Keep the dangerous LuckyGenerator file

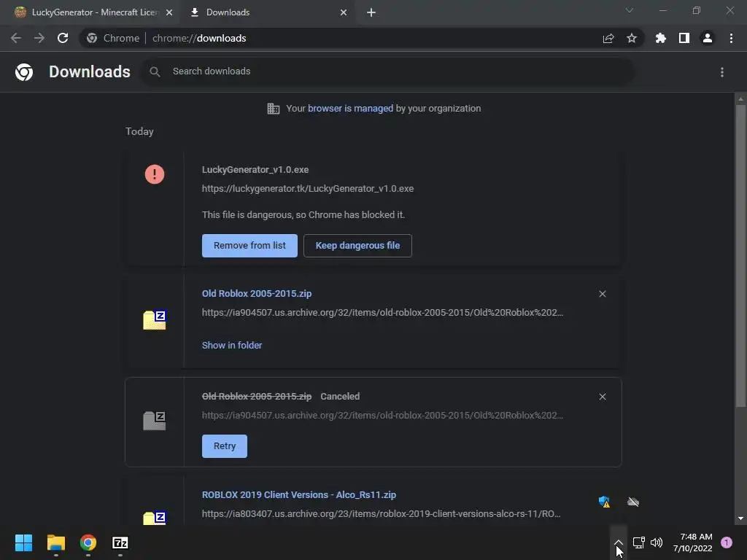pos(357,246)
